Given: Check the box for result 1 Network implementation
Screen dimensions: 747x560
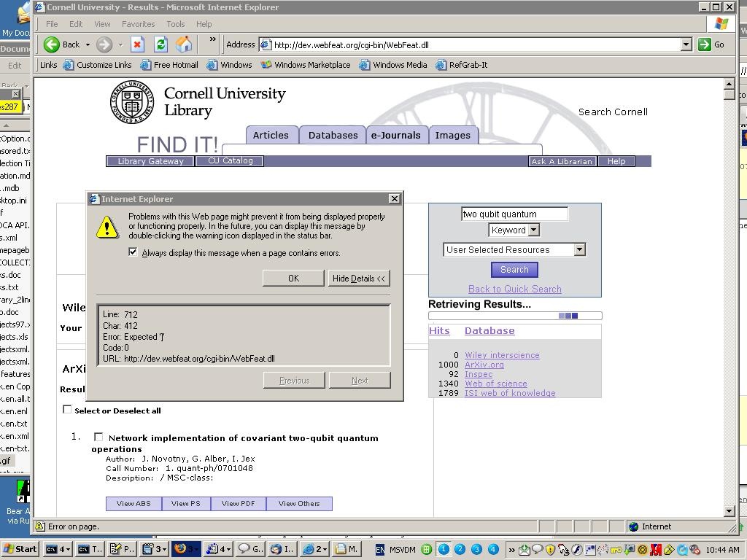Looking at the screenshot, I should (x=98, y=437).
